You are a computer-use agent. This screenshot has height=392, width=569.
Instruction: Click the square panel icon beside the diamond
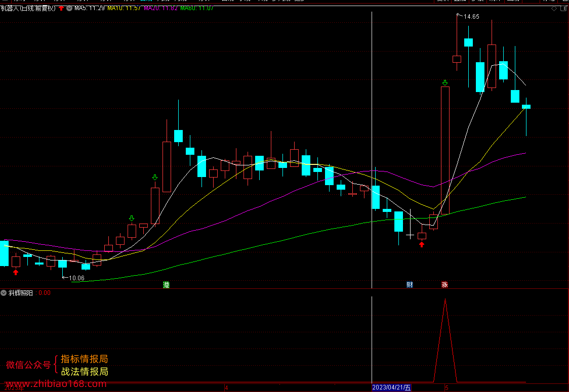click(x=564, y=8)
